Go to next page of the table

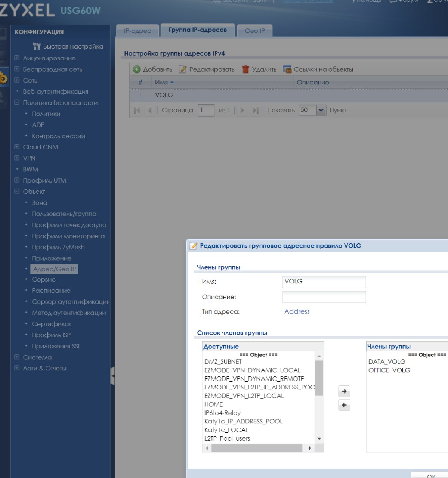[x=242, y=110]
